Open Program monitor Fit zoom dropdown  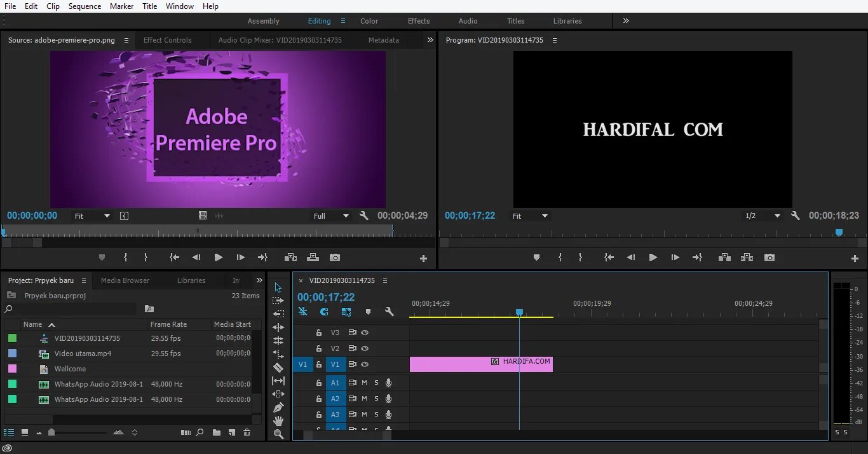(x=531, y=216)
